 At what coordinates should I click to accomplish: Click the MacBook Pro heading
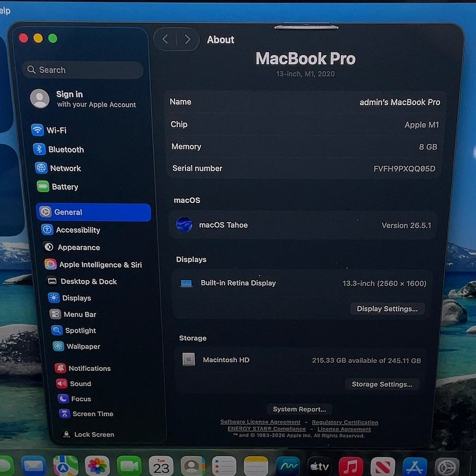point(305,59)
